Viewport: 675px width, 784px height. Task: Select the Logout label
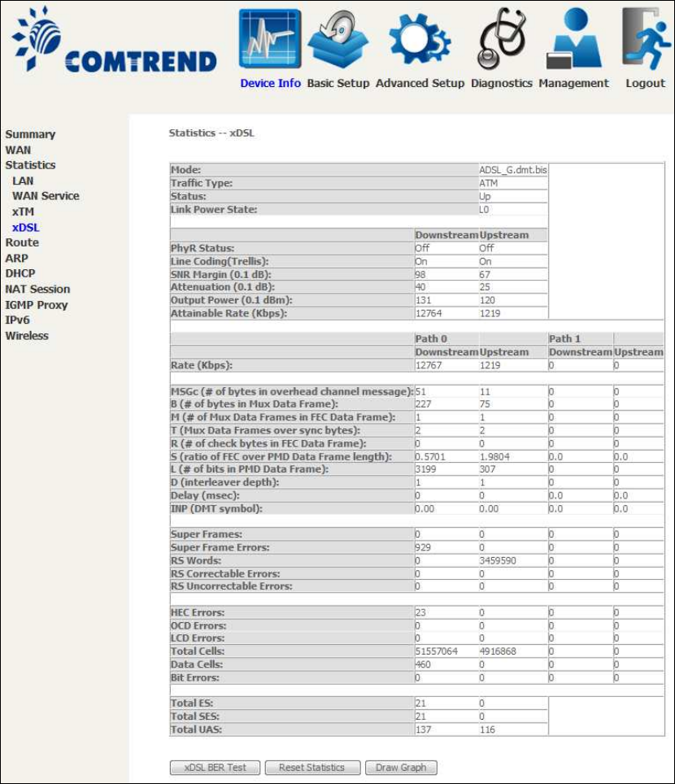[645, 83]
